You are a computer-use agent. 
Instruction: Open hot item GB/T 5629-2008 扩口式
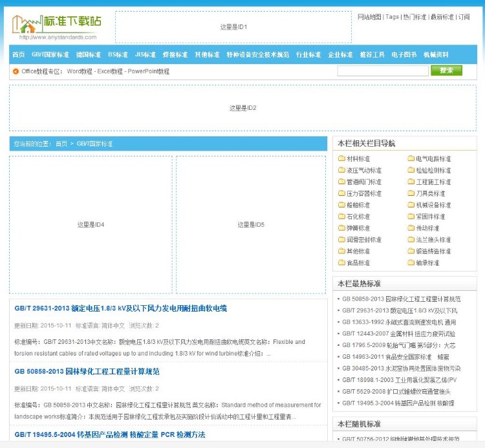(396, 391)
